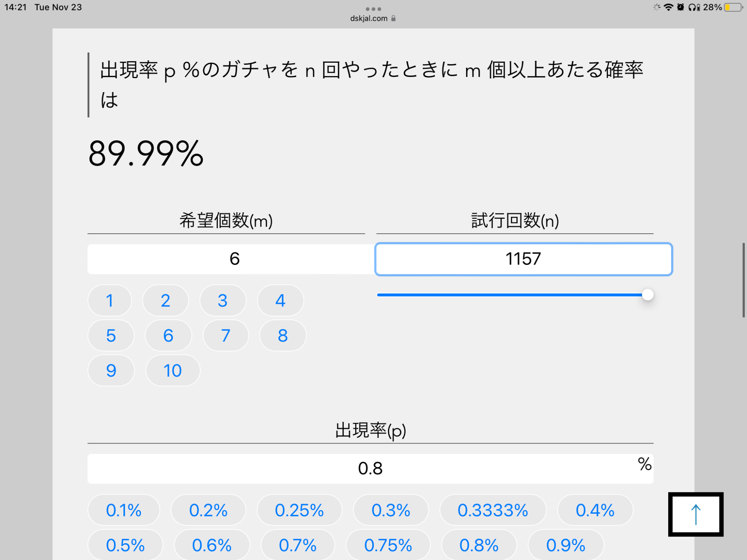Focus the 出現率(p) input field

click(370, 469)
